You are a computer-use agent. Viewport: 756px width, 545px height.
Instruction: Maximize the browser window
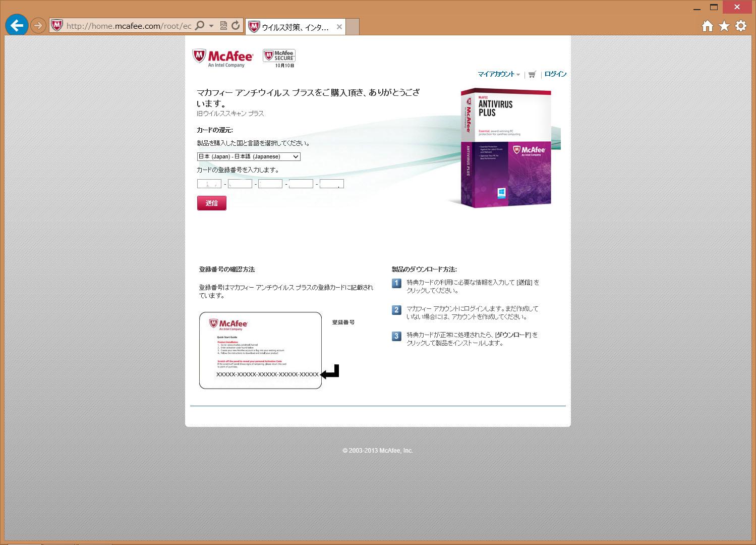pyautogui.click(x=714, y=7)
